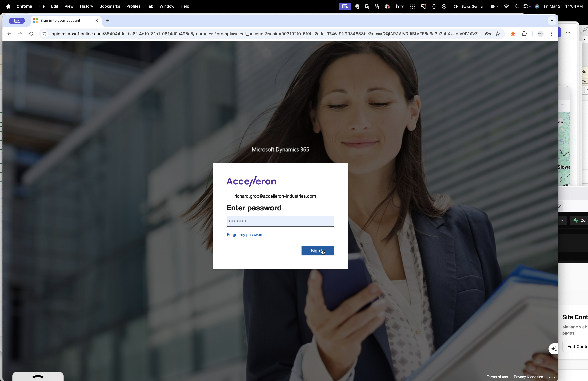Open the Chrome profile avatar

click(x=540, y=34)
